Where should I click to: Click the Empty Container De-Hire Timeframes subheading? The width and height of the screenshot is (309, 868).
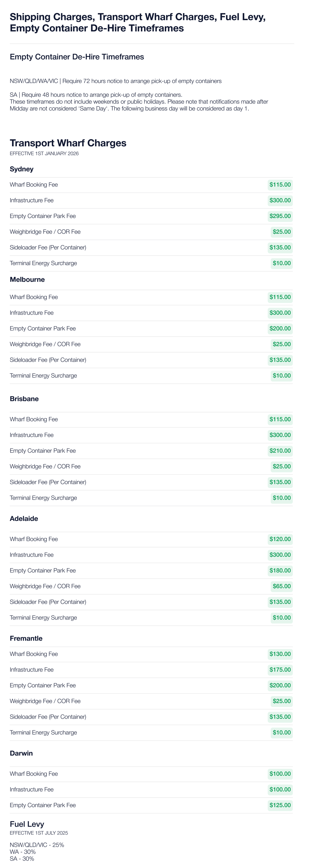(x=77, y=57)
